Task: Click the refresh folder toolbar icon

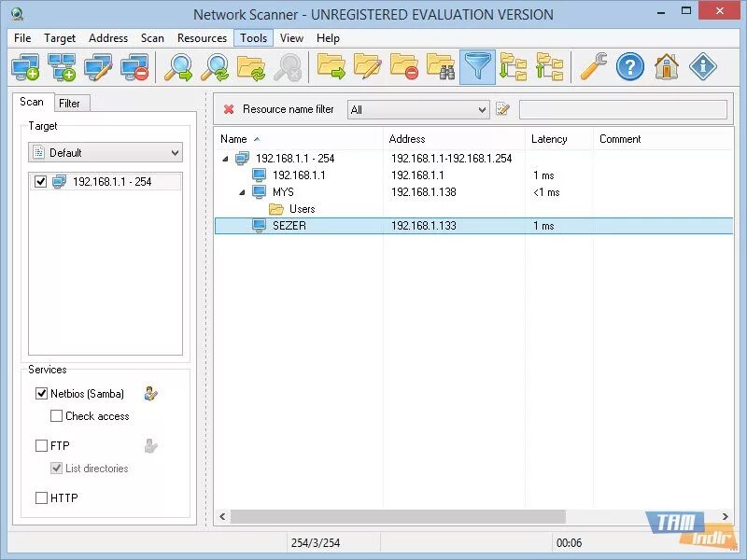Action: point(251,66)
